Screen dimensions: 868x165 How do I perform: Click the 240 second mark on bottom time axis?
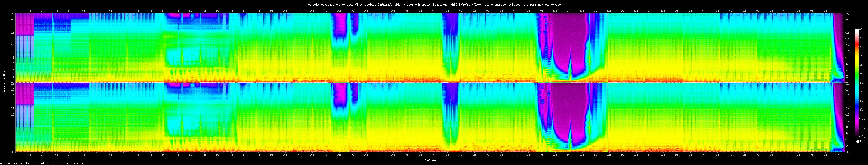click(339, 156)
